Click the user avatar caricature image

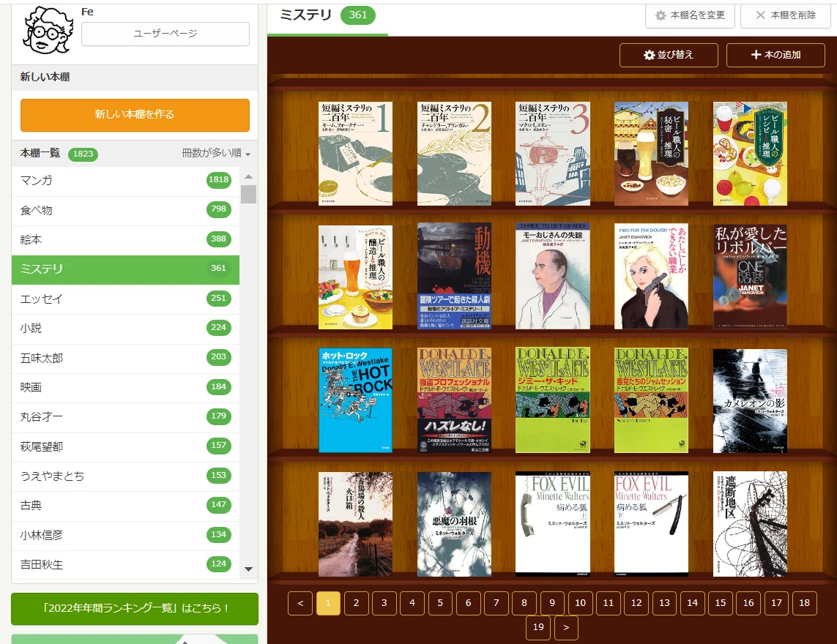pos(48,31)
